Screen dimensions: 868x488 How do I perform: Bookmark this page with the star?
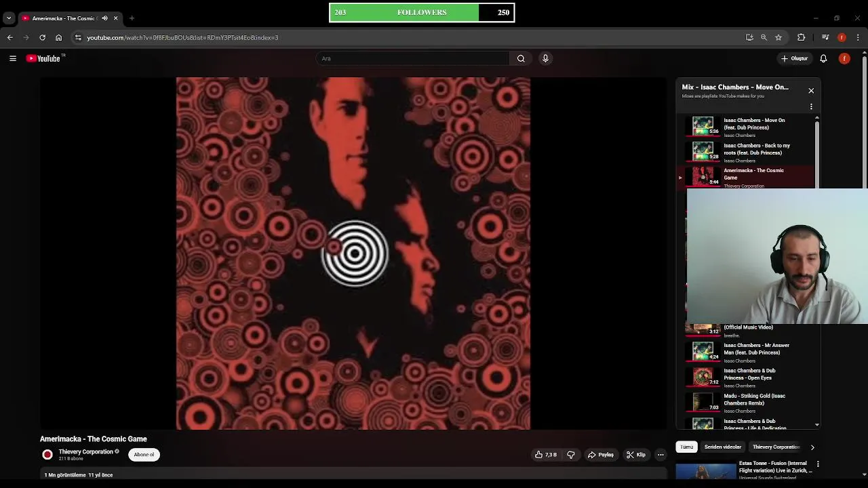(x=778, y=37)
